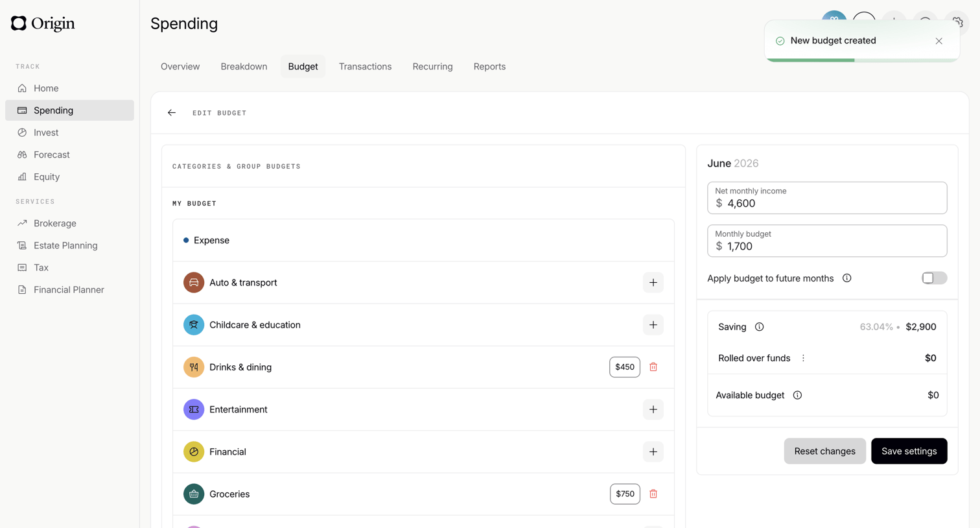This screenshot has height=528, width=980.
Task: Open Estate Planning service
Action: pyautogui.click(x=69, y=245)
